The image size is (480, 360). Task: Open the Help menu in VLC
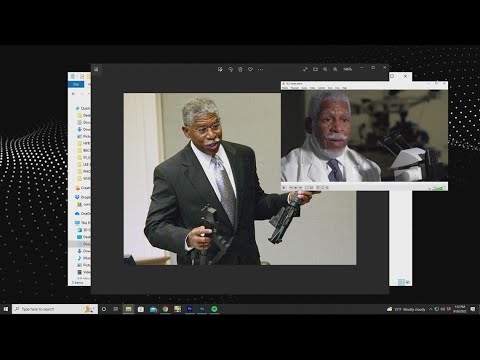point(344,88)
